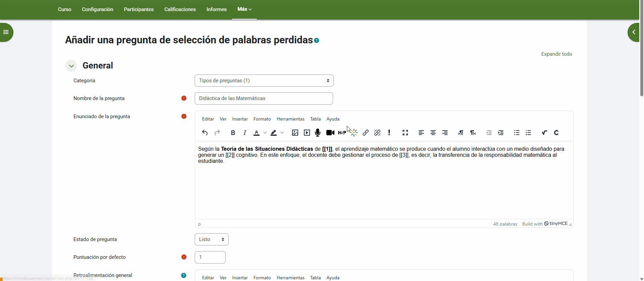Image resolution: width=644 pixels, height=281 pixels.
Task: Insert a numbered list
Action: (528, 133)
